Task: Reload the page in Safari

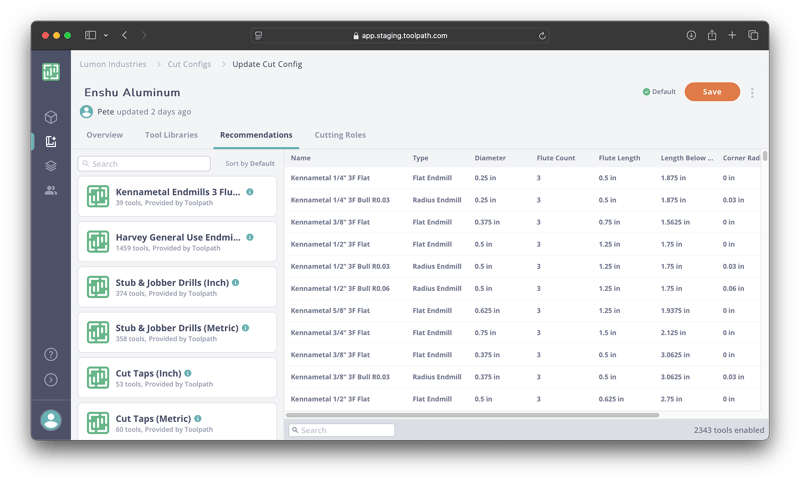Action: tap(542, 36)
